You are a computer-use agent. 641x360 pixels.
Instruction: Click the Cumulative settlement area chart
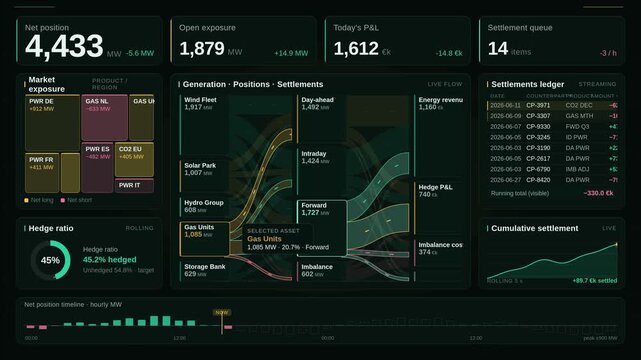(552, 262)
